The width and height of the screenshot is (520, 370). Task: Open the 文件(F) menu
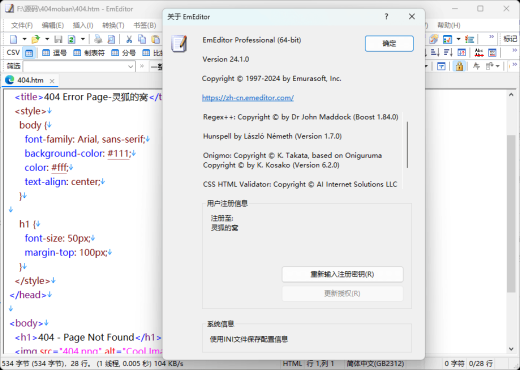(x=22, y=25)
